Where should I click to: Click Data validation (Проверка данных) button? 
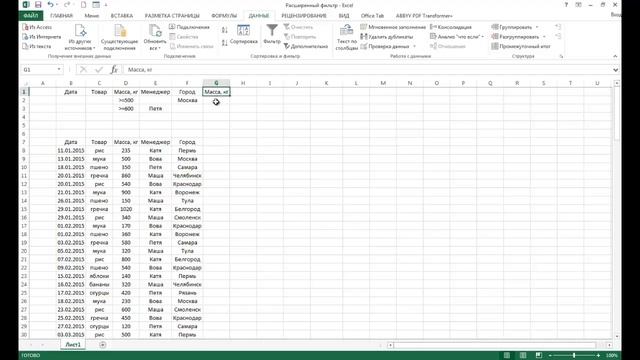coord(386,47)
